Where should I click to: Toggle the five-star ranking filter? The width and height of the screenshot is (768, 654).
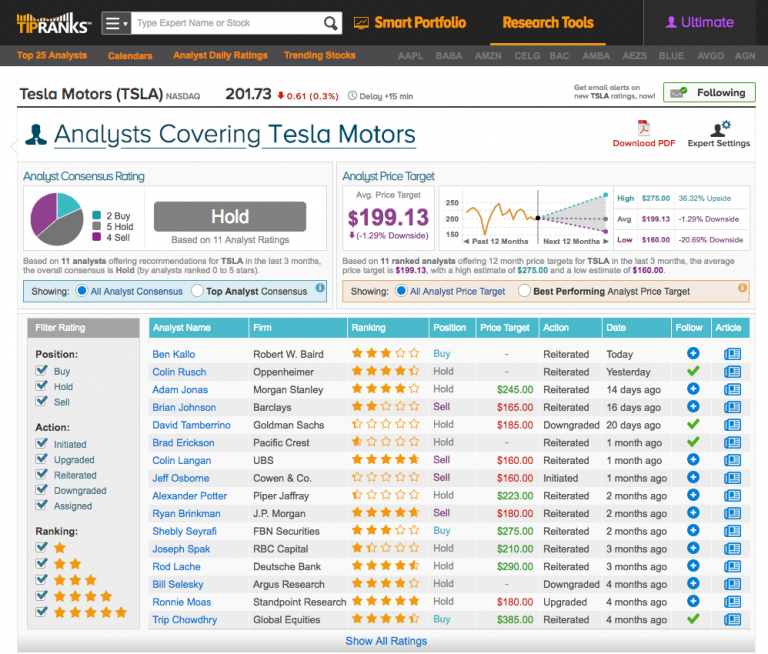coord(42,611)
